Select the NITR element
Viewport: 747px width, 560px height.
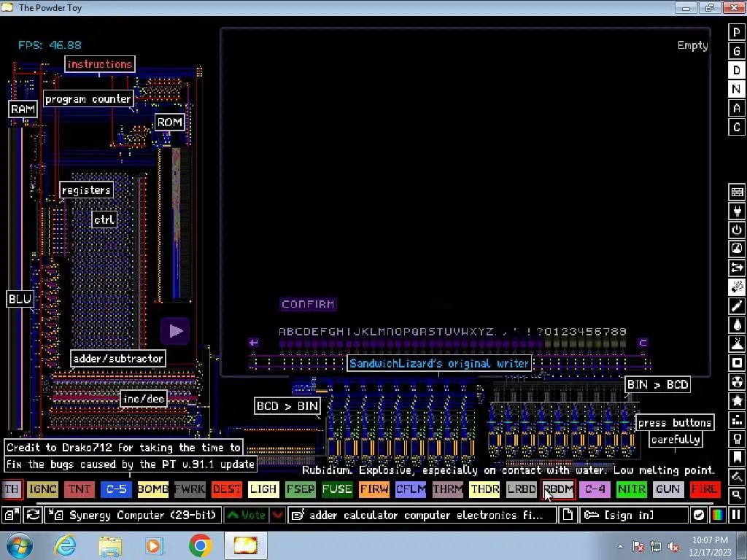tap(631, 489)
